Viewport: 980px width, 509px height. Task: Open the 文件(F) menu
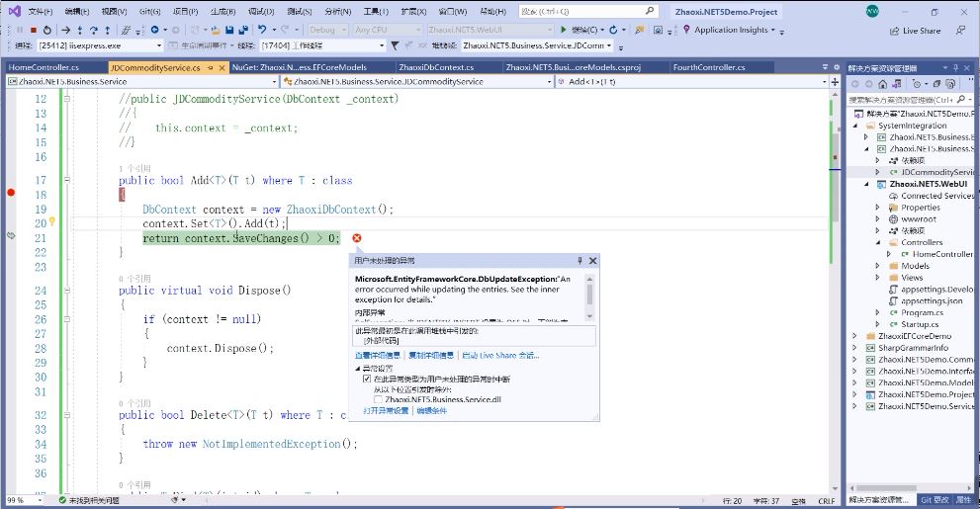coord(40,11)
